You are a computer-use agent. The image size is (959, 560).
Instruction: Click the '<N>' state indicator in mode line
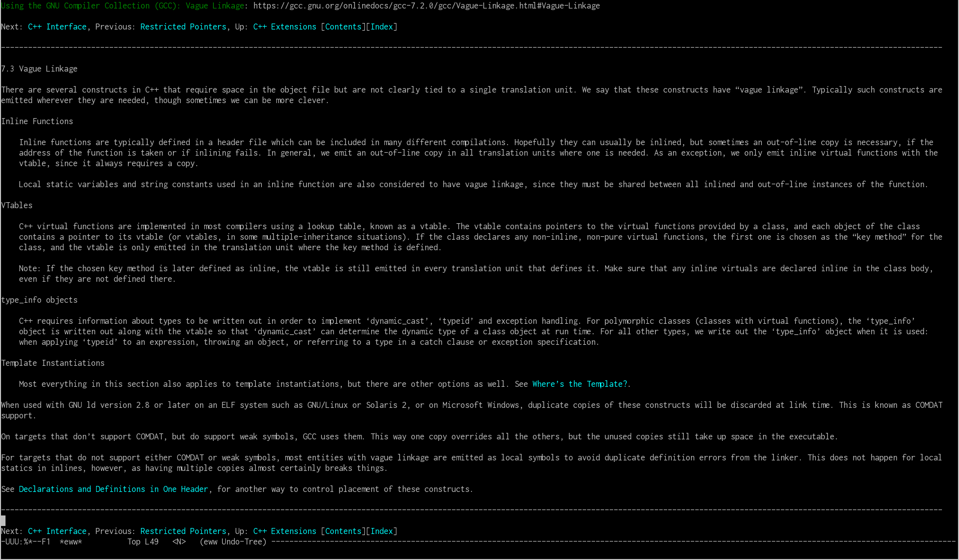pos(179,541)
